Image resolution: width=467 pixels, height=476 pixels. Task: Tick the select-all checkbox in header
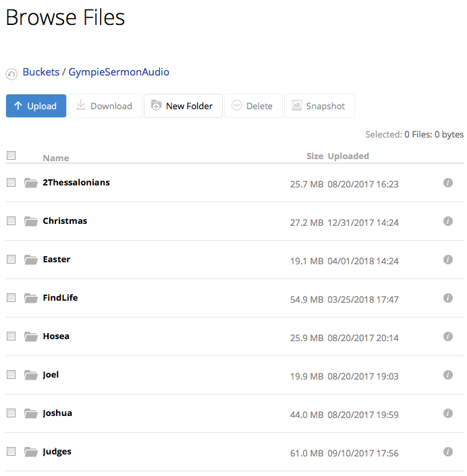tap(11, 156)
